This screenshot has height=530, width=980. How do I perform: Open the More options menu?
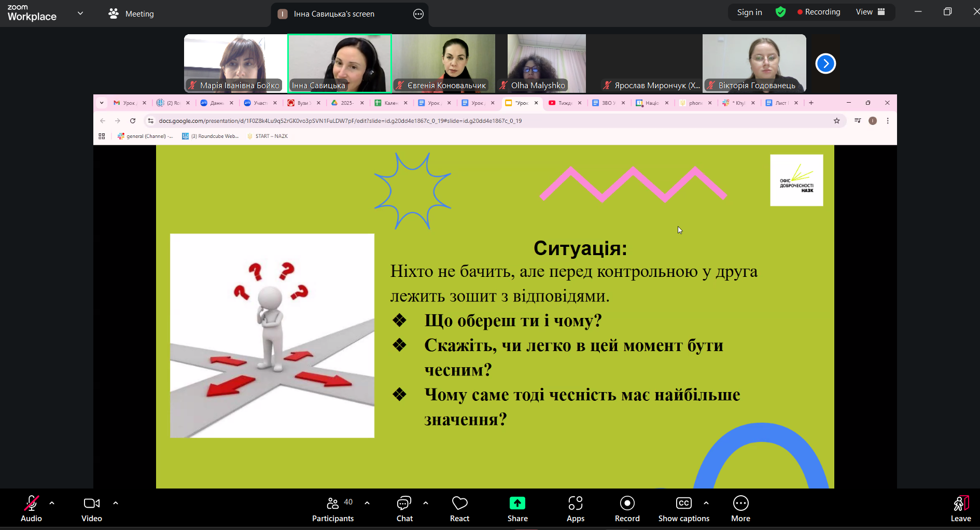coord(740,509)
